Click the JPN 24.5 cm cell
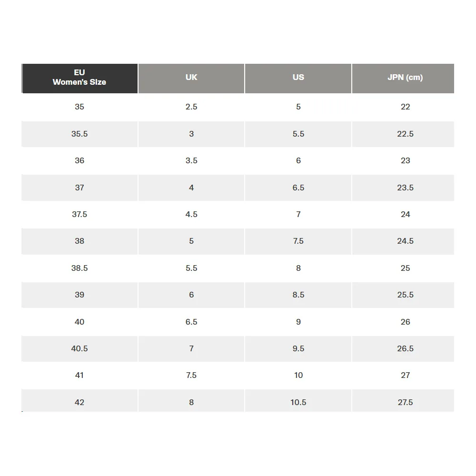476x476 pixels. (405, 241)
